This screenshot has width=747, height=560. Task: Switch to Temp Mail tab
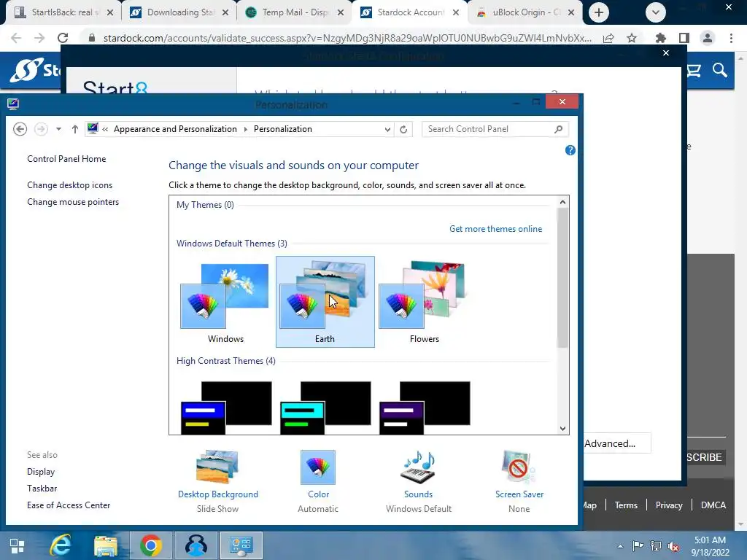295,12
